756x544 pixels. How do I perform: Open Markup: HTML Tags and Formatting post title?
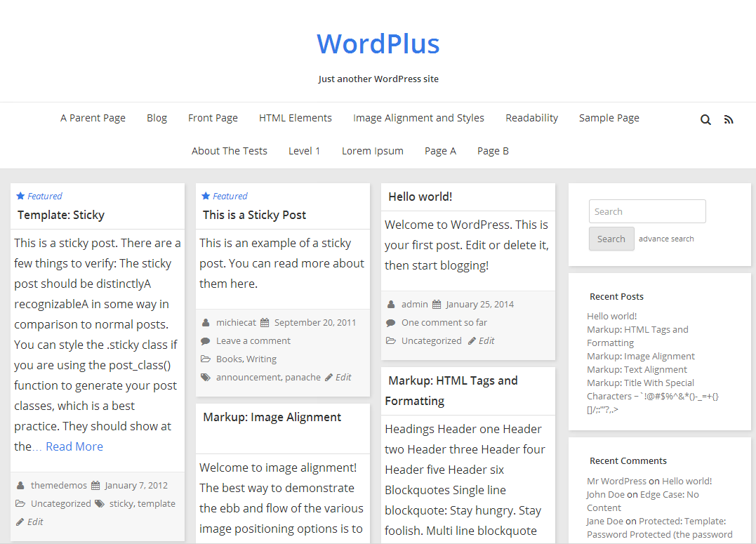[x=451, y=391]
